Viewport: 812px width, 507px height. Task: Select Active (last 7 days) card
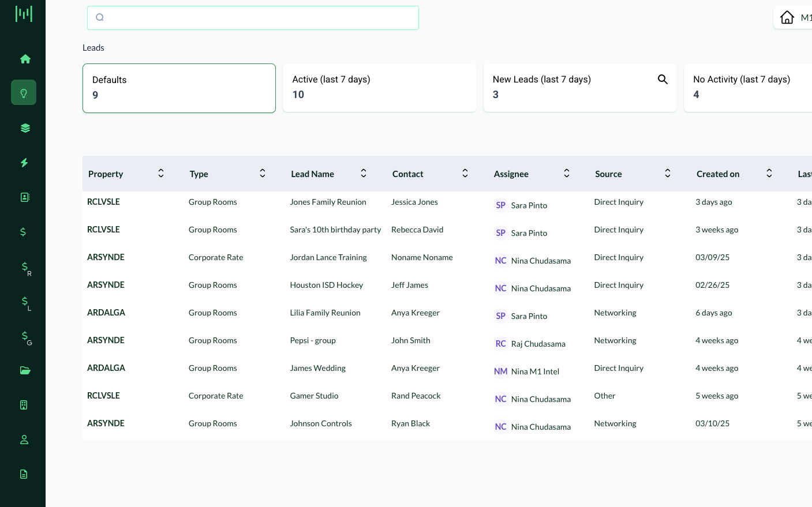point(379,88)
